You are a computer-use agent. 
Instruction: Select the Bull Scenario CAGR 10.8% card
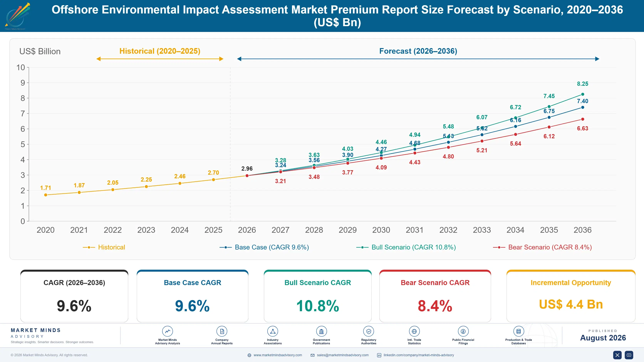(x=318, y=296)
